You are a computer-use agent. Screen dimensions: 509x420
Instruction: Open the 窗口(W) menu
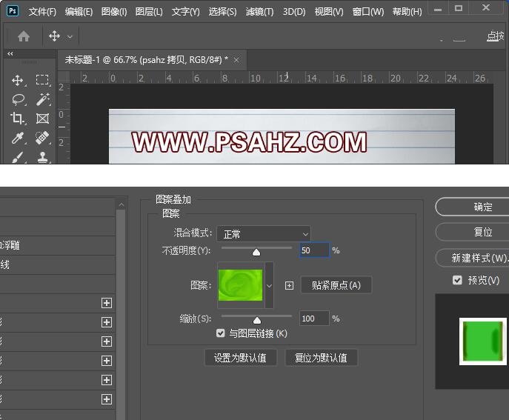coord(368,12)
